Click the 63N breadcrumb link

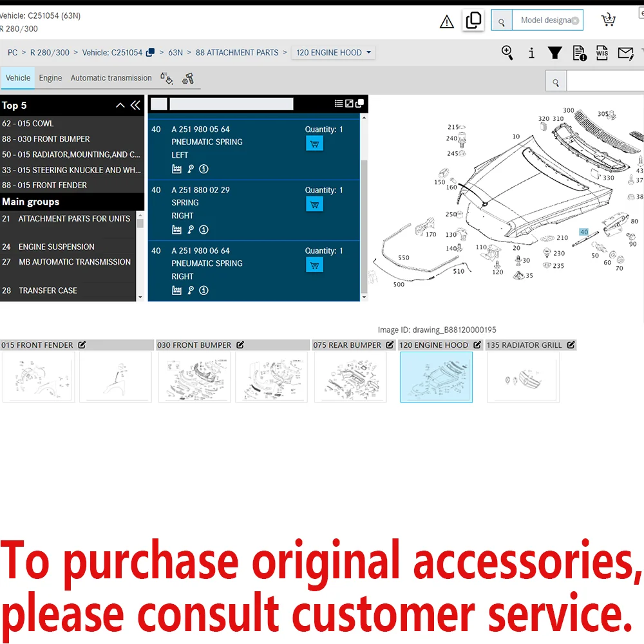175,53
